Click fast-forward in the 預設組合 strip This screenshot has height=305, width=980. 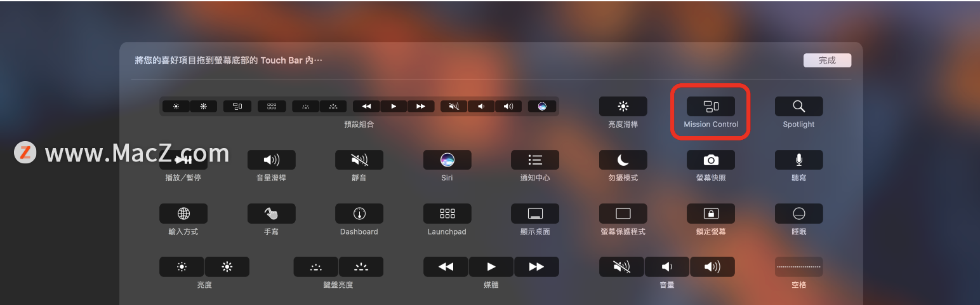pyautogui.click(x=421, y=106)
